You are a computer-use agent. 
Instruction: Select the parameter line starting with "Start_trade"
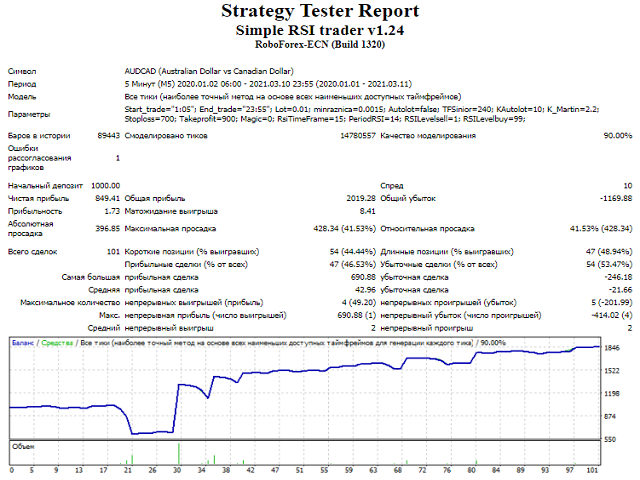[362, 109]
